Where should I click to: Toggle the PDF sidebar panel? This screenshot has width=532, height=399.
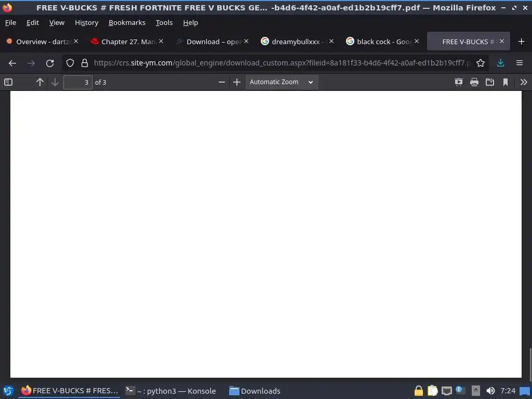point(8,82)
